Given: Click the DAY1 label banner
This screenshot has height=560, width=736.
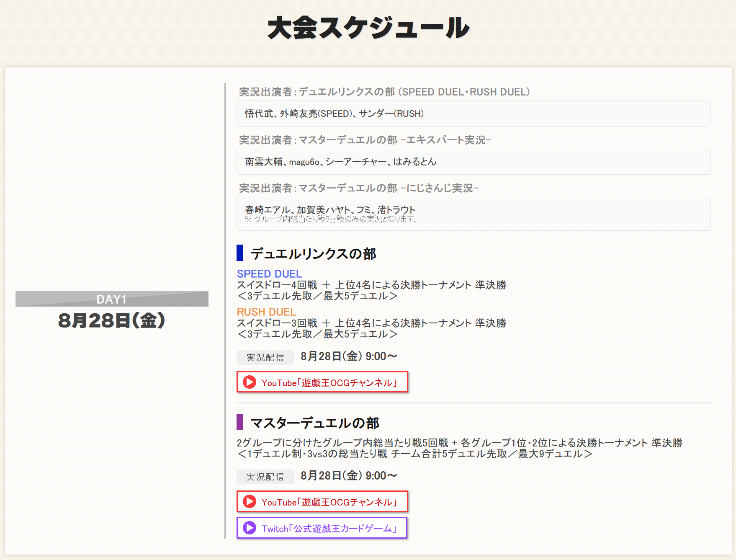Looking at the screenshot, I should 112,299.
